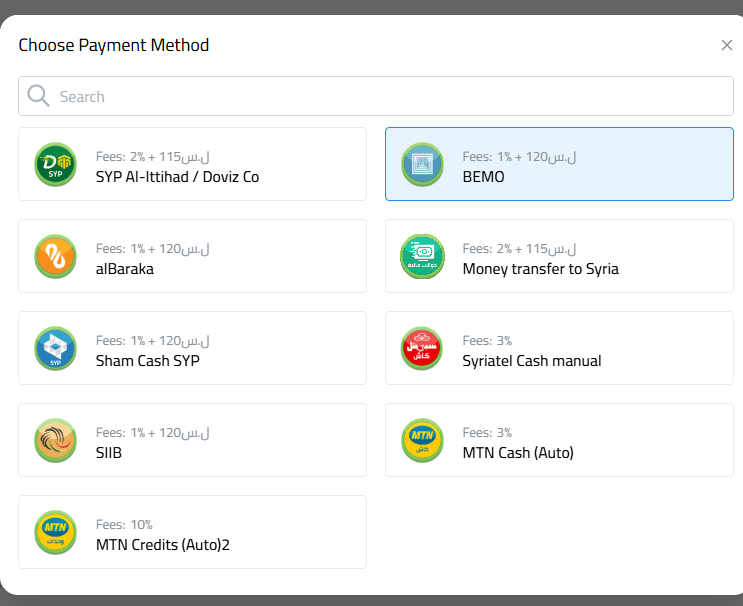
Task: Select Money transfer to Syria label
Action: pos(541,269)
